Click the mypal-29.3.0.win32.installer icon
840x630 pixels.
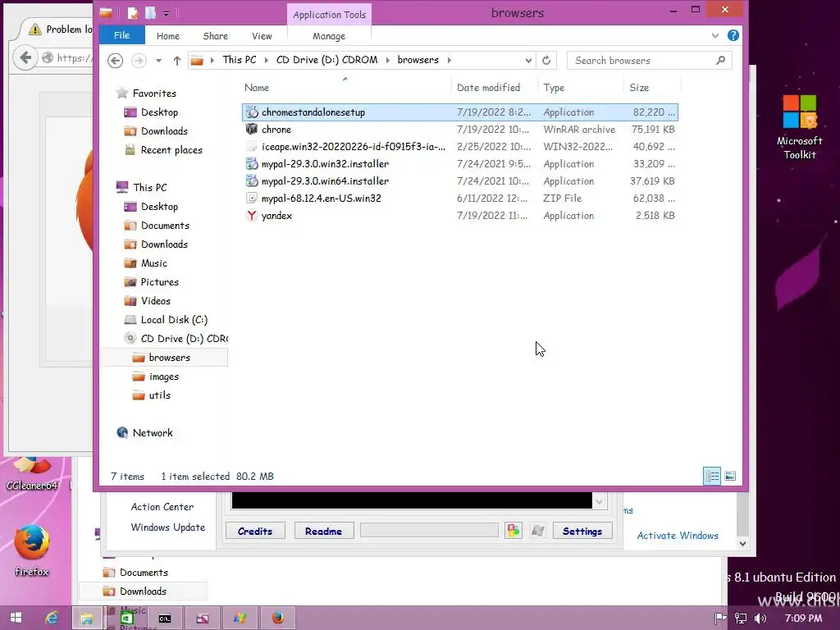[252, 164]
